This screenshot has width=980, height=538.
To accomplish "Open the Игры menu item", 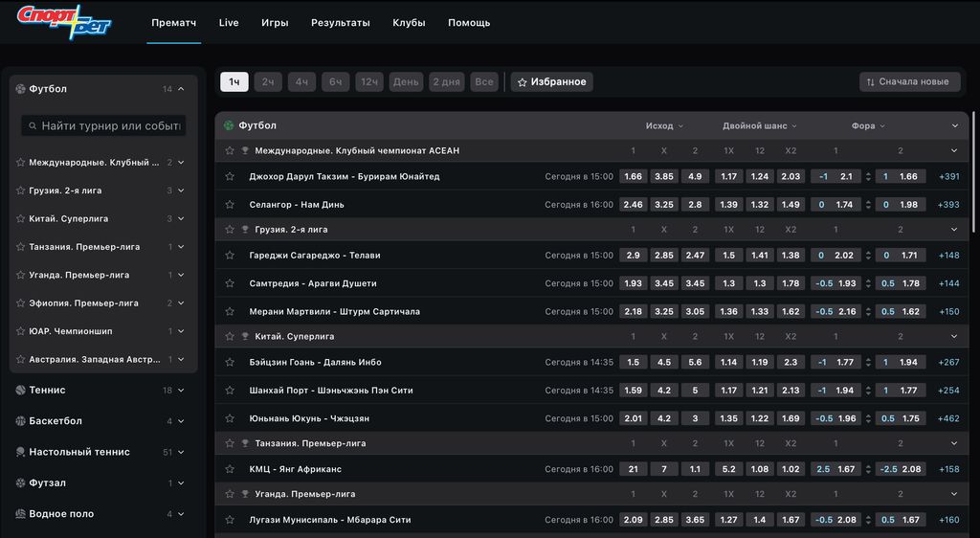I will [275, 22].
